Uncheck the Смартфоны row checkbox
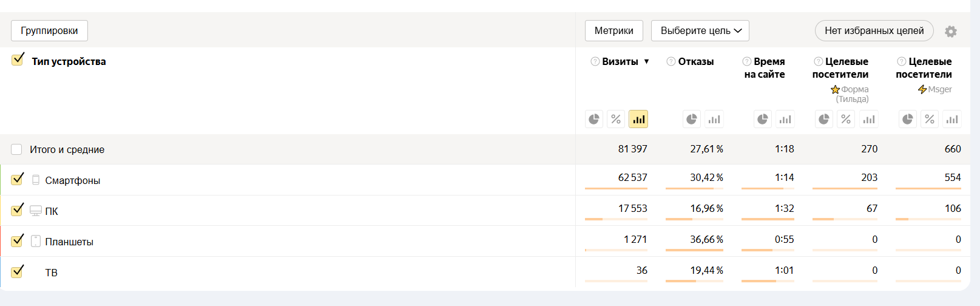Viewport: 980px width, 306px height. pyautogui.click(x=17, y=180)
